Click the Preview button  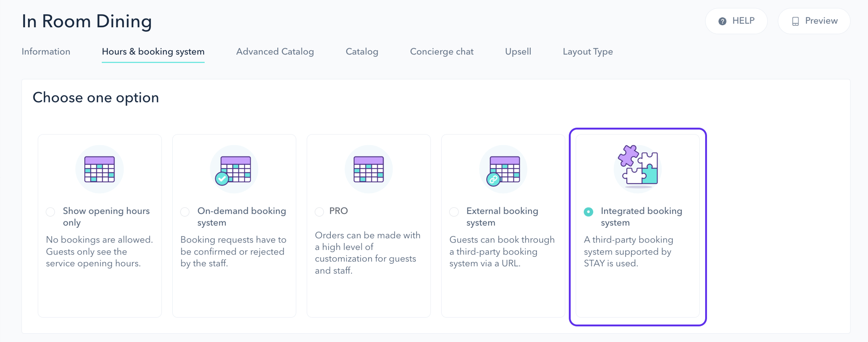tap(814, 21)
